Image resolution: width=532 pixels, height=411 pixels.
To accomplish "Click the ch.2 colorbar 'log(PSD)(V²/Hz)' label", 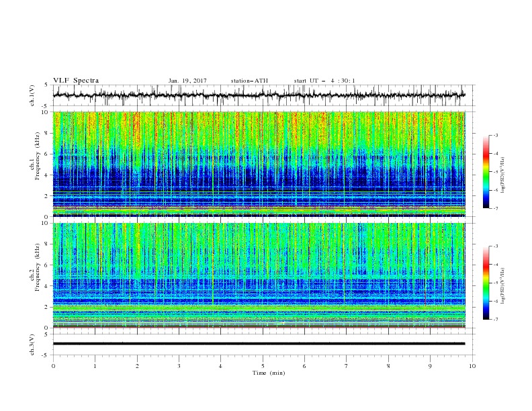I will [x=503, y=286].
